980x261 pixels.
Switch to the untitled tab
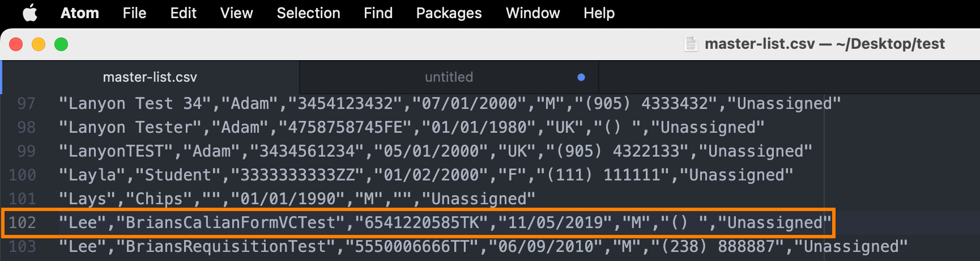[449, 77]
